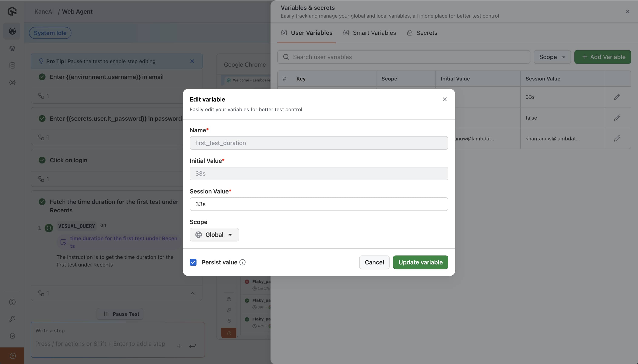The width and height of the screenshot is (638, 364).
Task: Open the variables icon in left sidebar
Action: [12, 82]
